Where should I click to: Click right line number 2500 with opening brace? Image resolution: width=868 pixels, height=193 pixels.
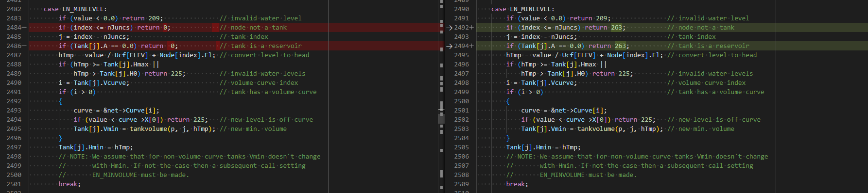tap(461, 101)
